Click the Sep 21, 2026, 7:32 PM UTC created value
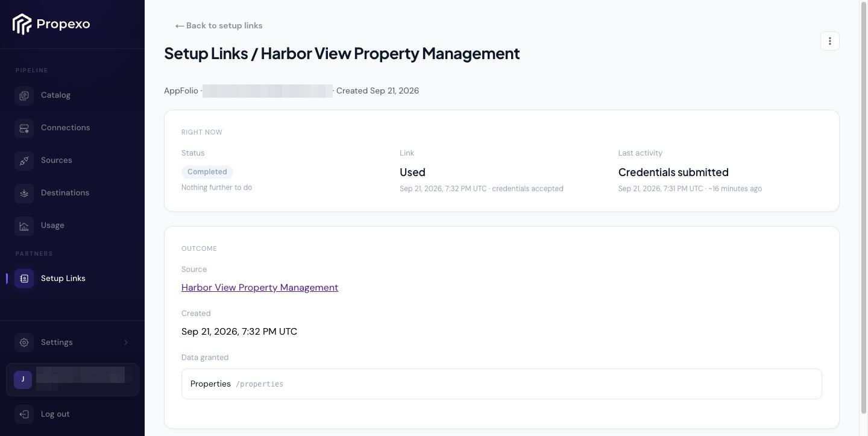Viewport: 868px width, 436px height. coord(239,332)
